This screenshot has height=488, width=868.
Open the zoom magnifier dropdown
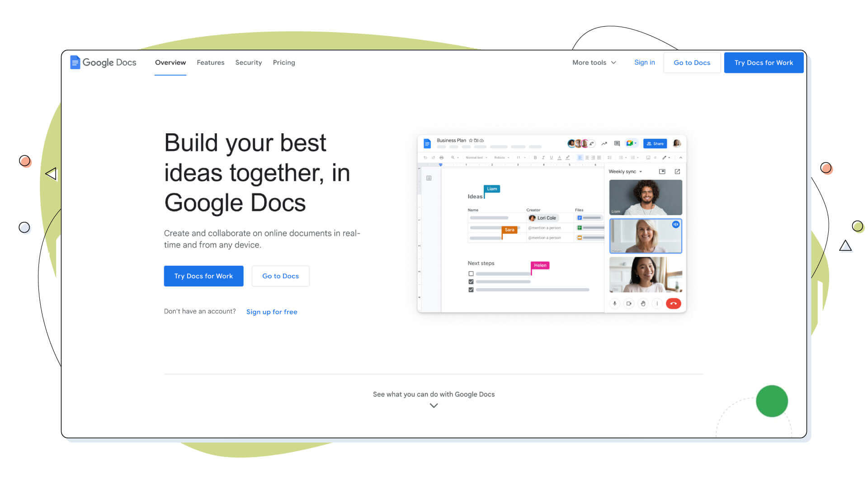coord(455,158)
